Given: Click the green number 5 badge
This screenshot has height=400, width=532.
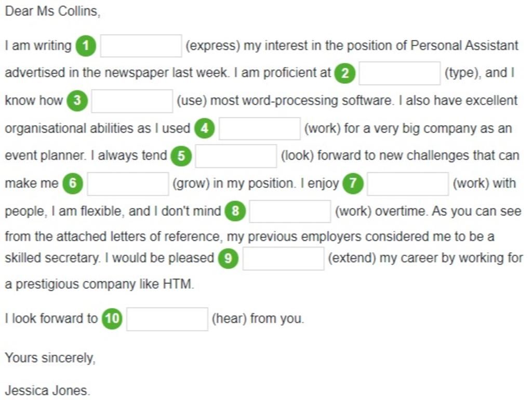Looking at the screenshot, I should (x=181, y=156).
